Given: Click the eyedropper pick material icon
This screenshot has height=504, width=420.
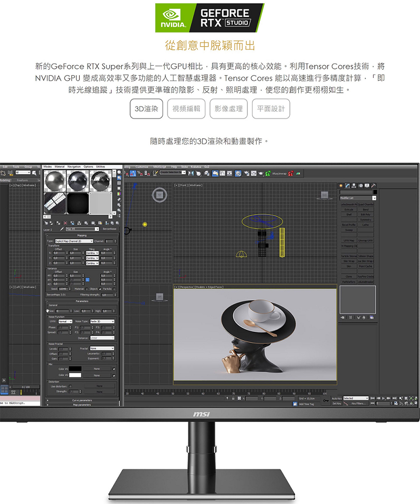Looking at the screenshot, I should 62,229.
